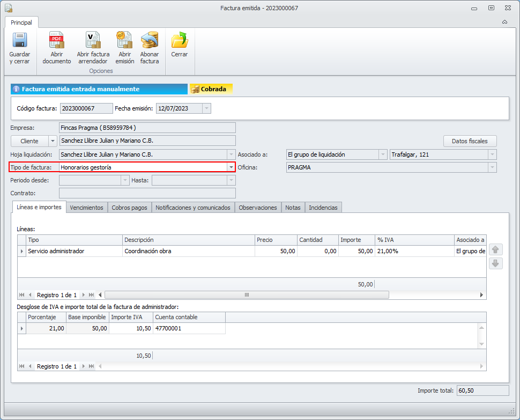This screenshot has width=520, height=420.
Task: Collapse the ribbon with chevron
Action: (504, 23)
